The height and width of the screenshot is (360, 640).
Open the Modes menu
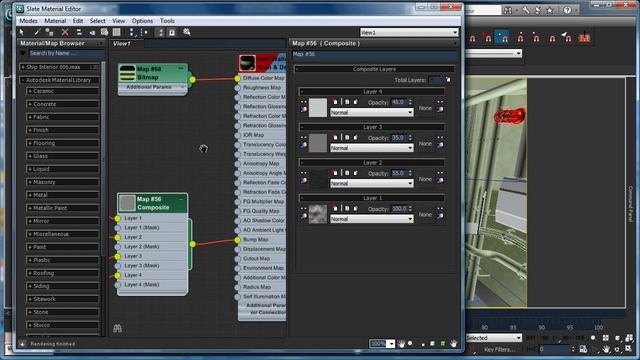[x=28, y=21]
